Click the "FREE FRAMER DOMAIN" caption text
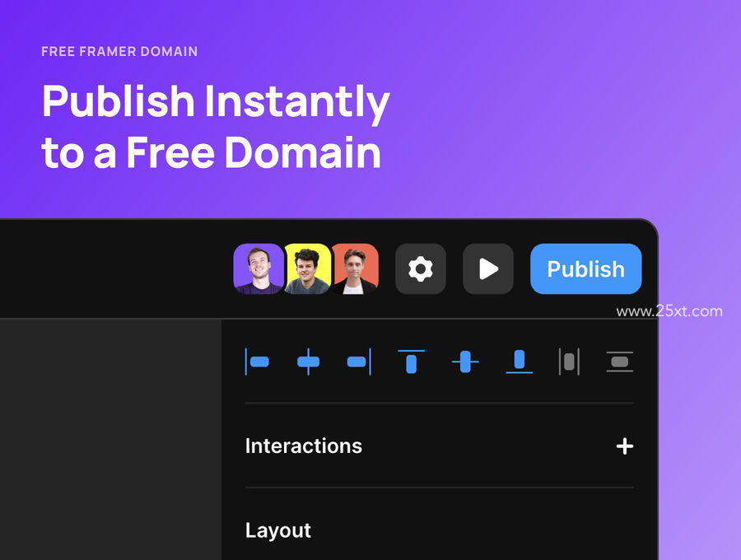The width and height of the screenshot is (741, 560). click(x=119, y=52)
